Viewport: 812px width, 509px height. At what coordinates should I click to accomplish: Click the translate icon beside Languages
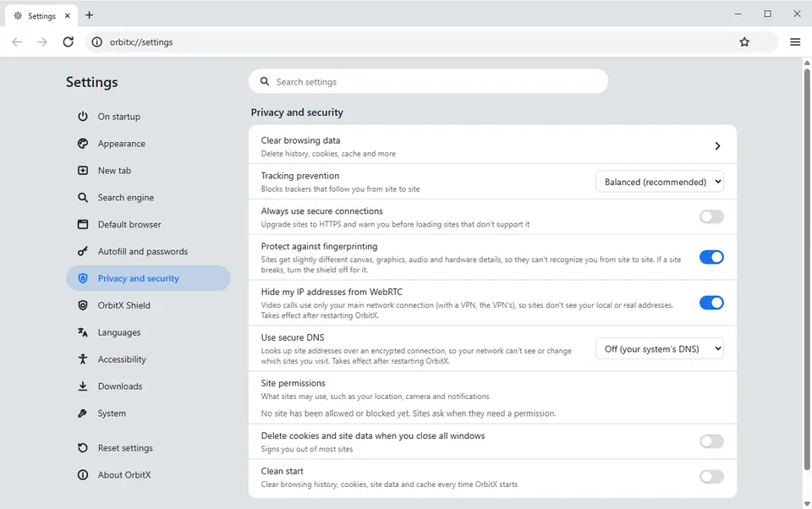[x=83, y=332]
